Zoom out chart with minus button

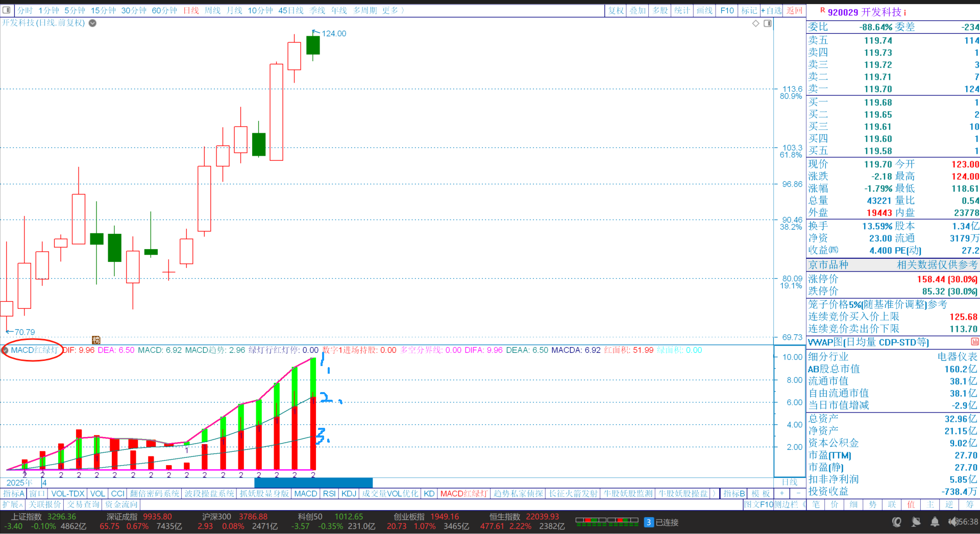tap(798, 494)
